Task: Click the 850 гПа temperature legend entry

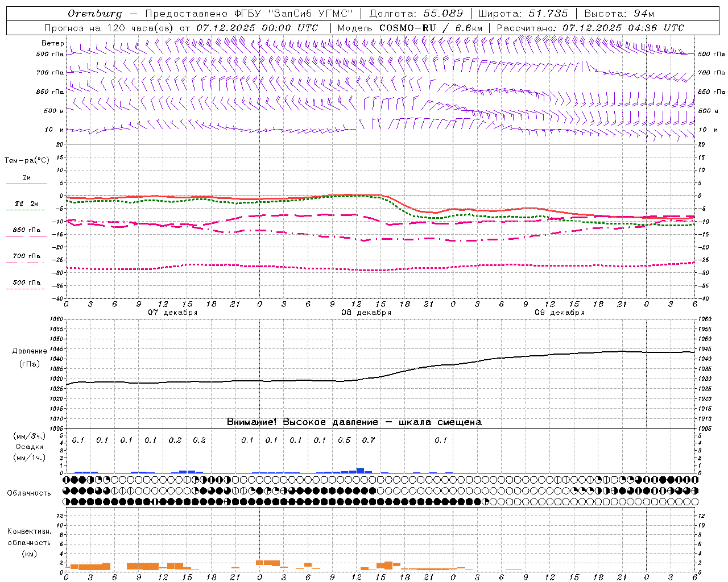Action: click(x=27, y=230)
